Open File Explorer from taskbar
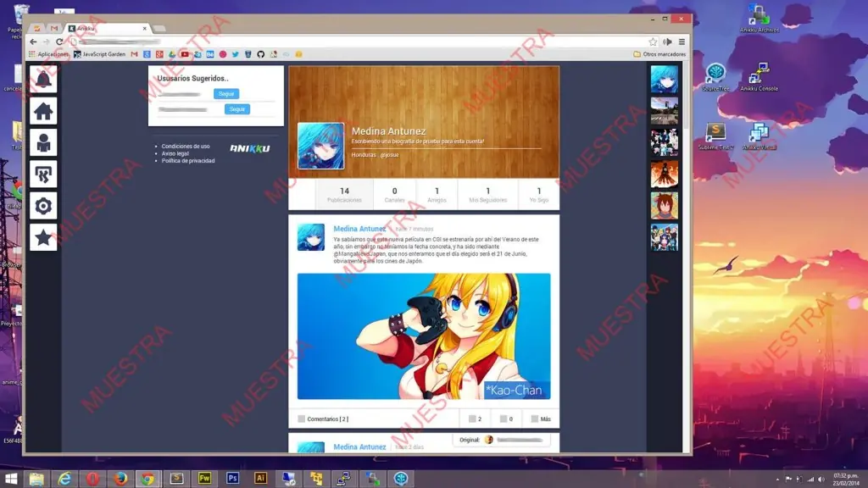 36,479
